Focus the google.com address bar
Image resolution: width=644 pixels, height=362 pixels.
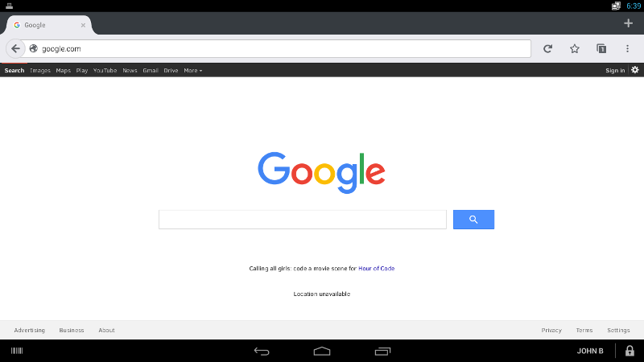(x=277, y=49)
